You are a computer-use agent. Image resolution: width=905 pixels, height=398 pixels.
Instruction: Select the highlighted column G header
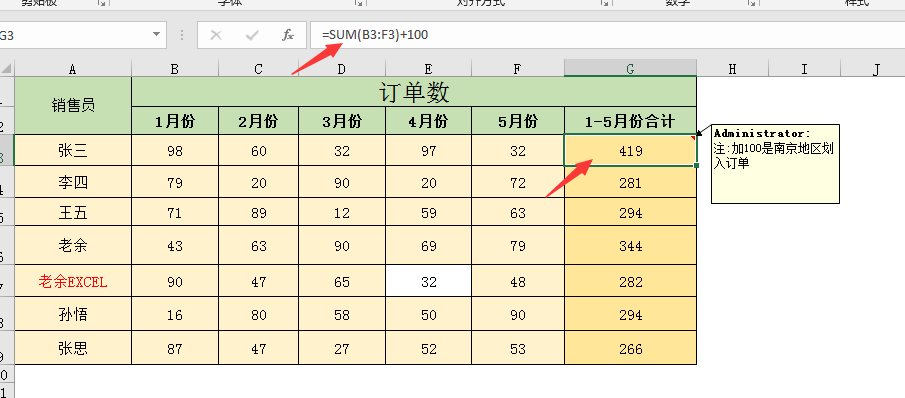pos(630,69)
